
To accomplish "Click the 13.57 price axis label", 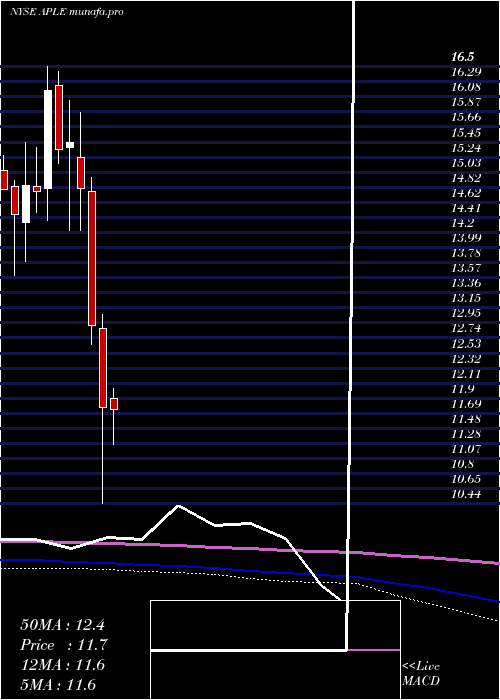I will [466, 268].
